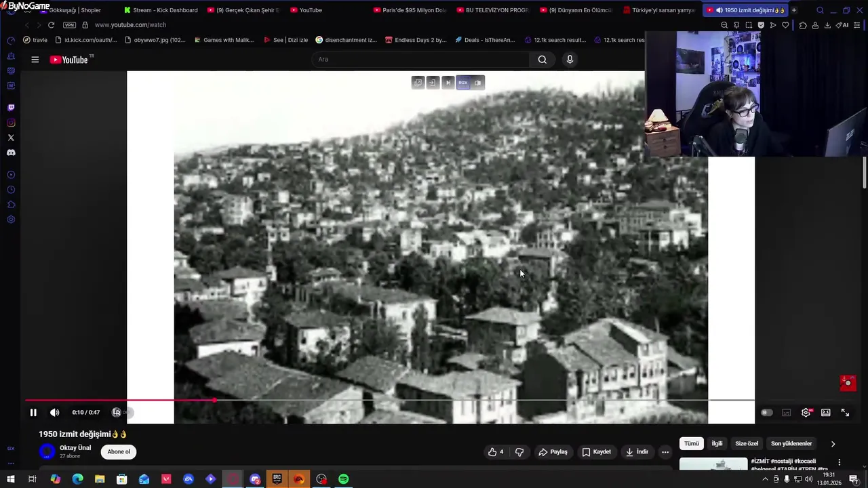This screenshot has height=488, width=868.
Task: Open the #İZMİT nostalji suggested video thumbnail
Action: click(x=713, y=464)
